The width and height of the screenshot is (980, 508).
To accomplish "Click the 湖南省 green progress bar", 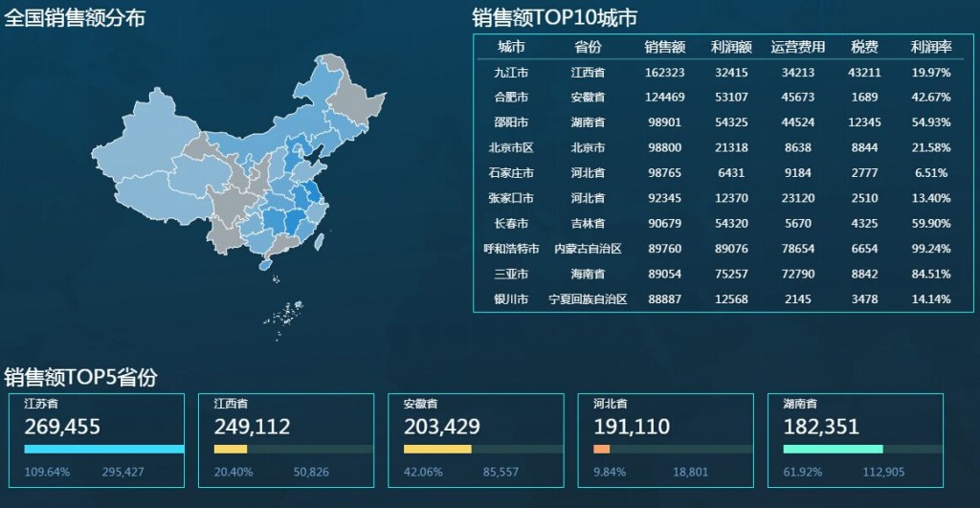I will coord(833,449).
